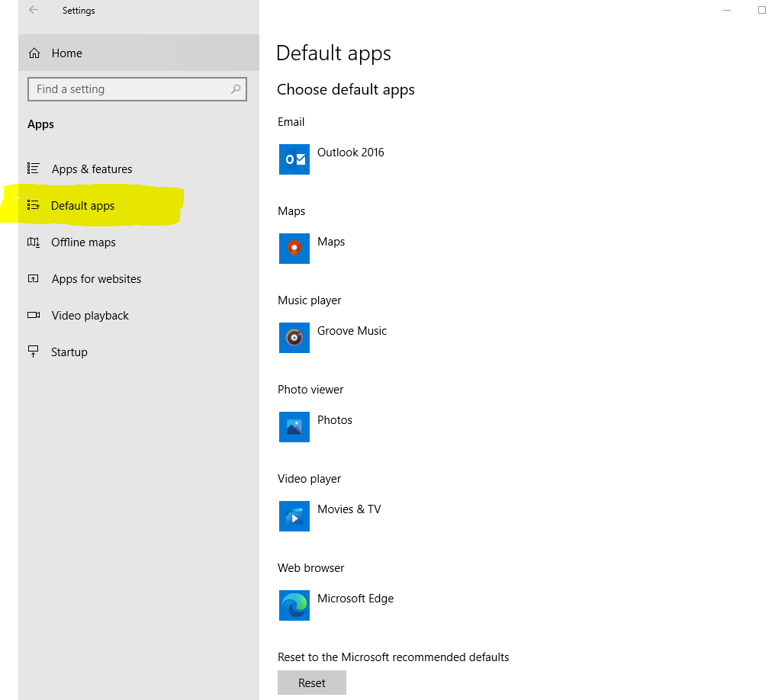Open Video playback settings
The height and width of the screenshot is (700, 775).
pyautogui.click(x=90, y=316)
